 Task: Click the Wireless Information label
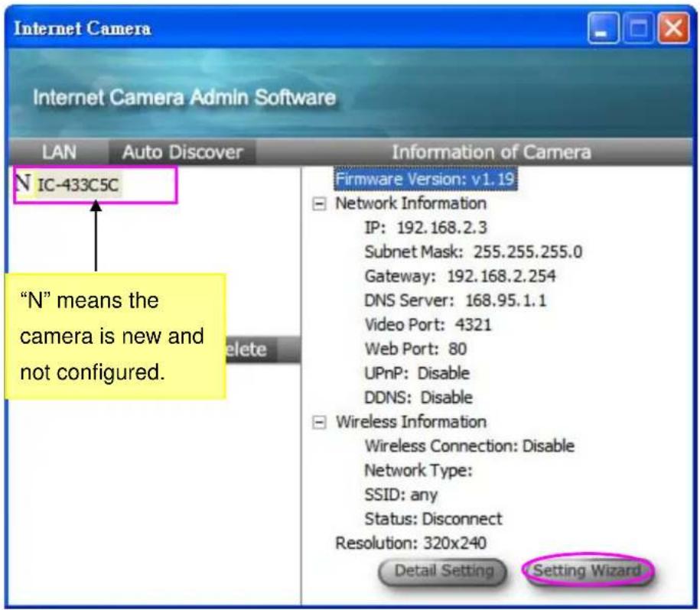pos(411,422)
